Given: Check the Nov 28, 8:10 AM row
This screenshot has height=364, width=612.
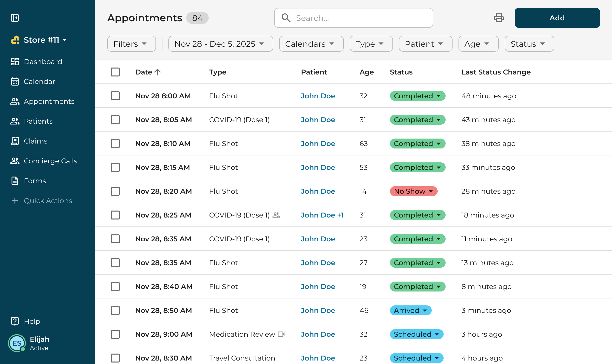Looking at the screenshot, I should point(115,144).
